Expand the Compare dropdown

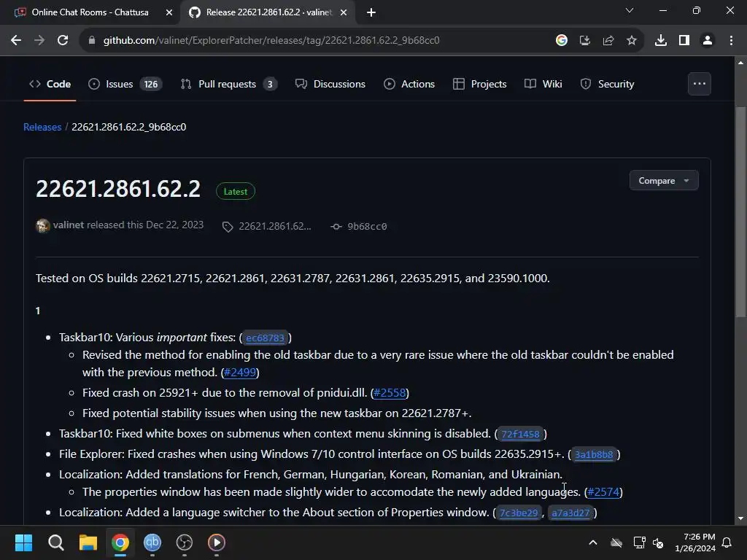coord(664,181)
